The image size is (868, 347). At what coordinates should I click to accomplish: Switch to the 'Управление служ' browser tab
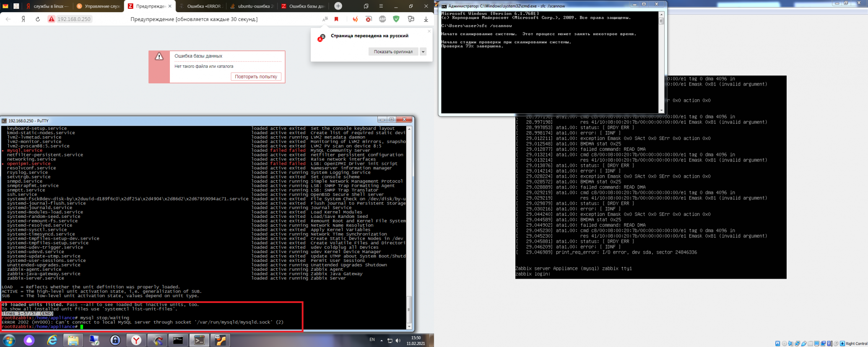pos(99,6)
